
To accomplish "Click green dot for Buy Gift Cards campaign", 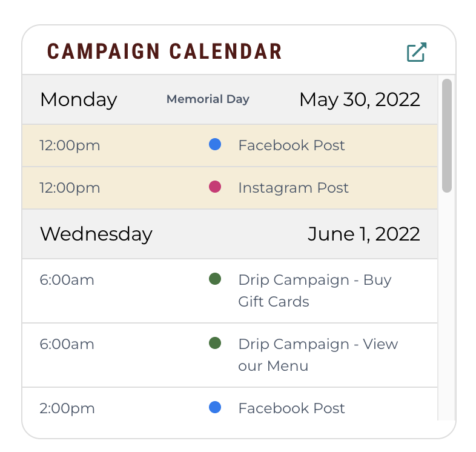I will click(215, 279).
